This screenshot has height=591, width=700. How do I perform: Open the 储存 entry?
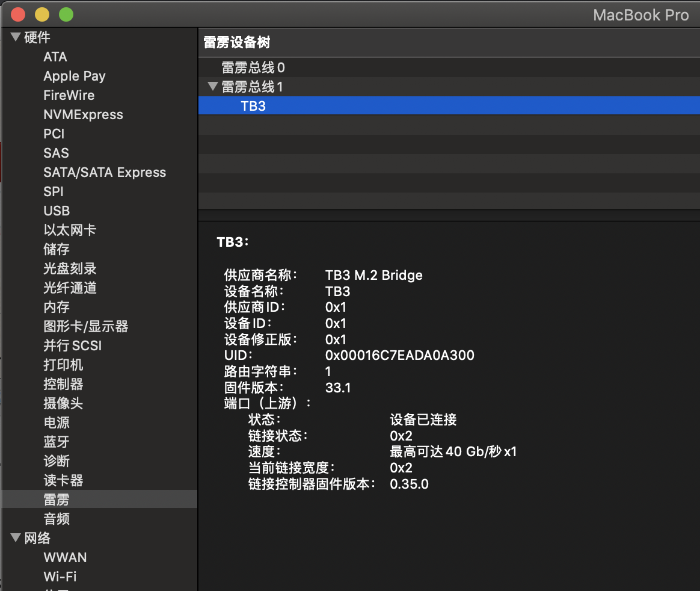pyautogui.click(x=57, y=249)
